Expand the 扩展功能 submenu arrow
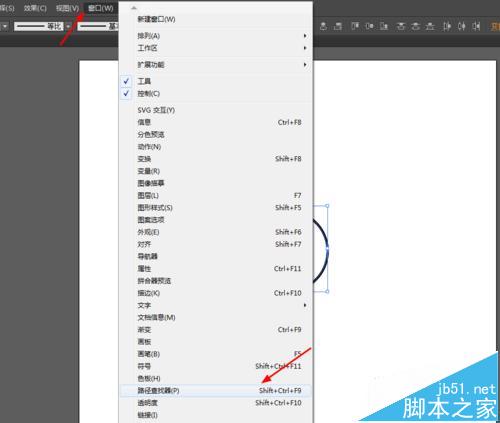 pyautogui.click(x=305, y=65)
